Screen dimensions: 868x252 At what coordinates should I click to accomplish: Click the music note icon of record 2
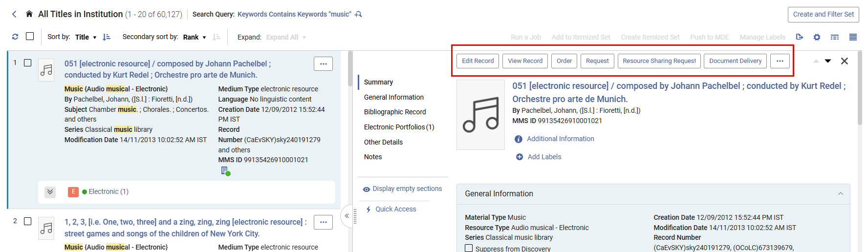click(46, 229)
